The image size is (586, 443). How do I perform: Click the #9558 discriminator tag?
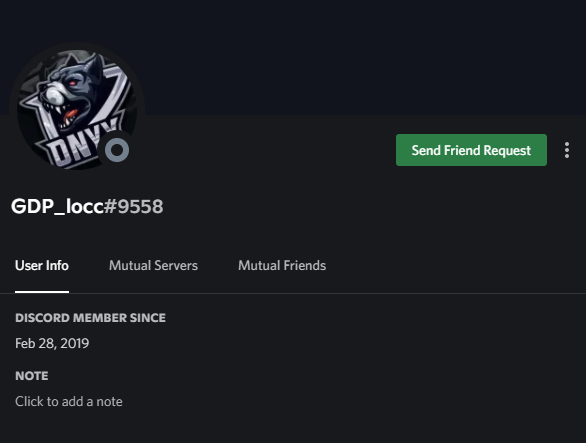click(133, 206)
